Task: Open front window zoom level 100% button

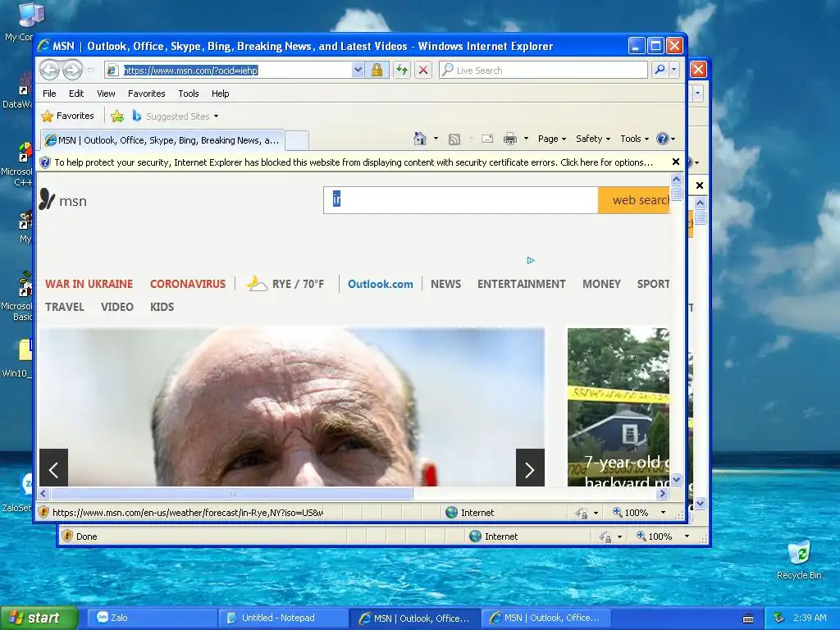Action: point(631,513)
